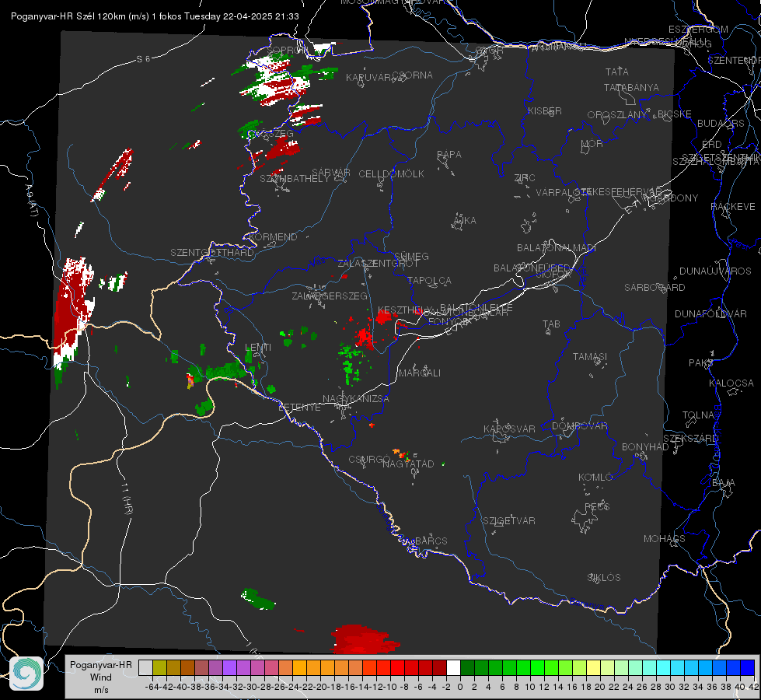Click the radar title text with date
The image size is (761, 700).
click(155, 16)
